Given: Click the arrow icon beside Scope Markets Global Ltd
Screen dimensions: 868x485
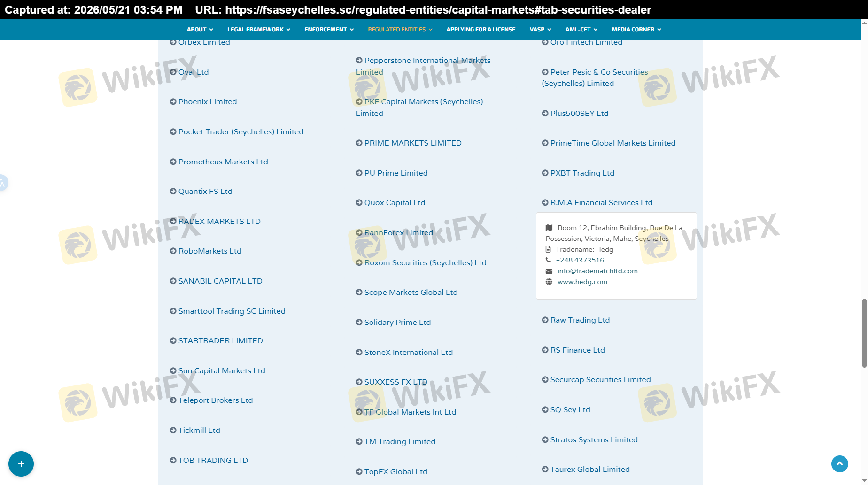Looking at the screenshot, I should pos(359,292).
